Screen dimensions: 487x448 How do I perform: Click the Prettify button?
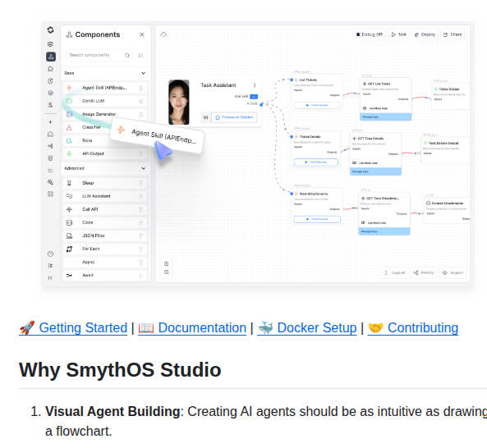[x=424, y=272]
